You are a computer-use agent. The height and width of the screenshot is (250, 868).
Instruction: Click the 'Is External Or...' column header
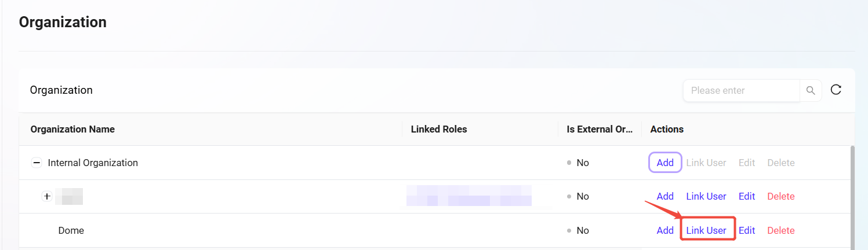point(599,129)
